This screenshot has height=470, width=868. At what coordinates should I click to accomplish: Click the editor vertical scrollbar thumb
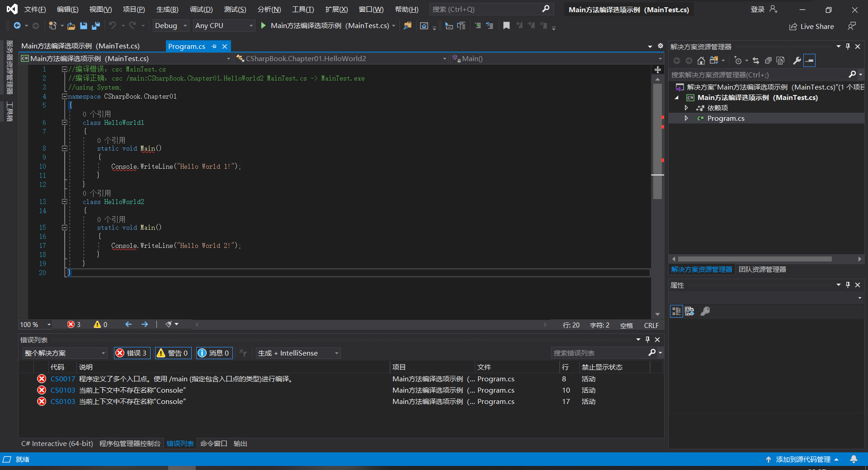tap(658, 141)
